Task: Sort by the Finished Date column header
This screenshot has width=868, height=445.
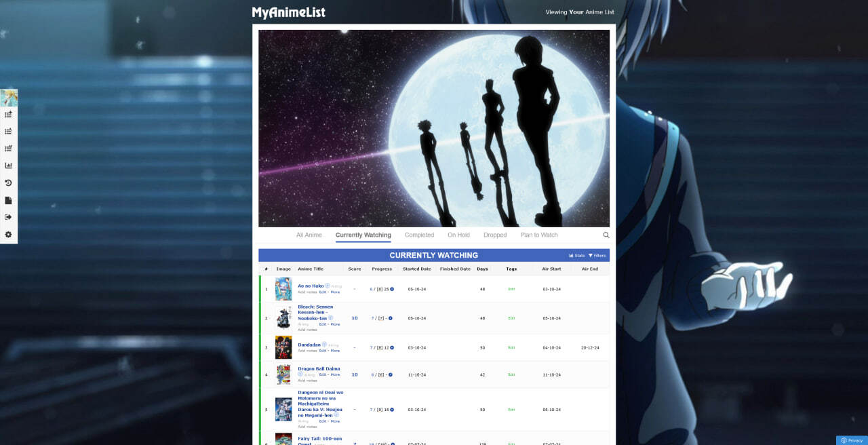Action: point(455,269)
